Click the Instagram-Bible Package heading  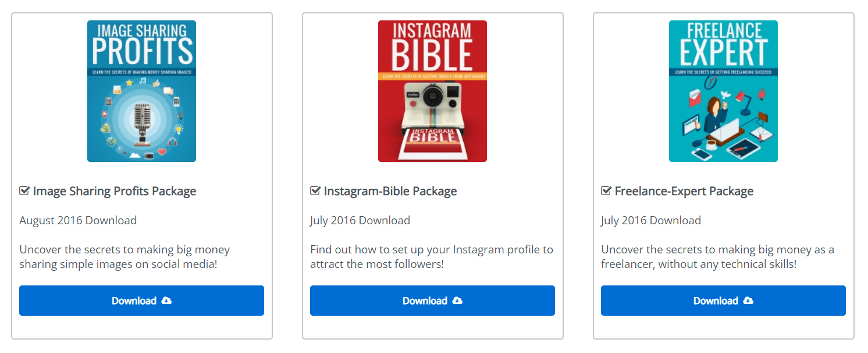click(390, 191)
